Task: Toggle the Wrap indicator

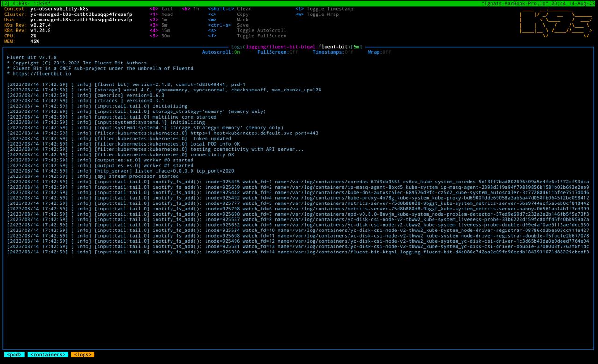Action: tap(379, 52)
